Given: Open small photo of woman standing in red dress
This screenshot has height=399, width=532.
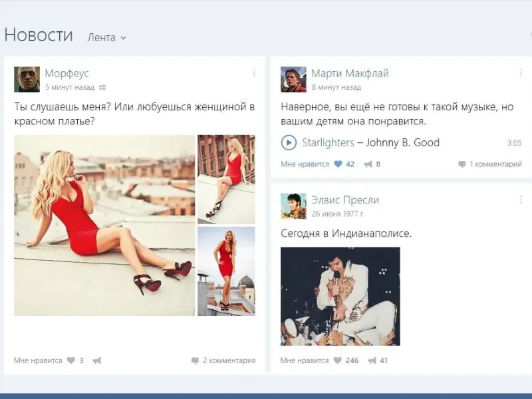Looking at the screenshot, I should pos(226,271).
